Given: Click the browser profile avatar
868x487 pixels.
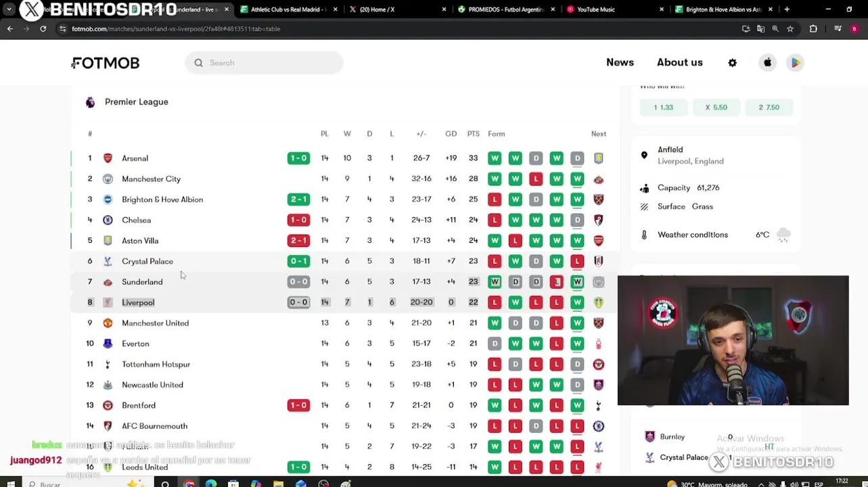Looking at the screenshot, I should coord(854,29).
